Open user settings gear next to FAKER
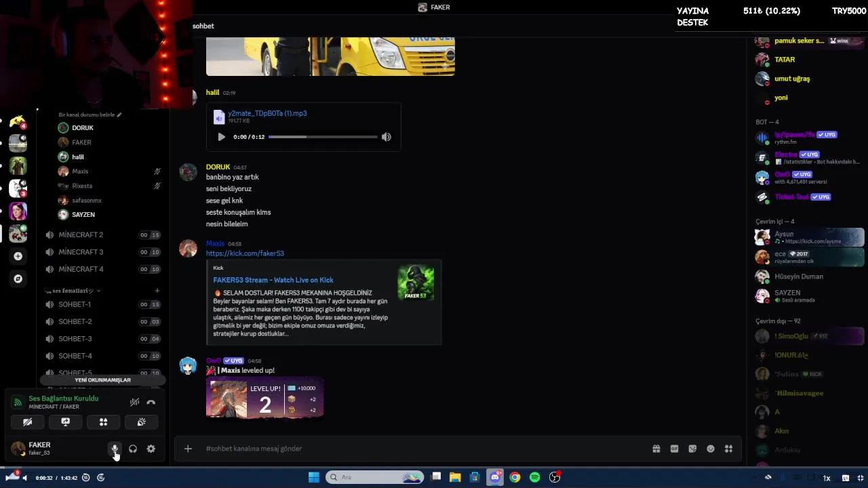This screenshot has width=868, height=488. tap(151, 449)
